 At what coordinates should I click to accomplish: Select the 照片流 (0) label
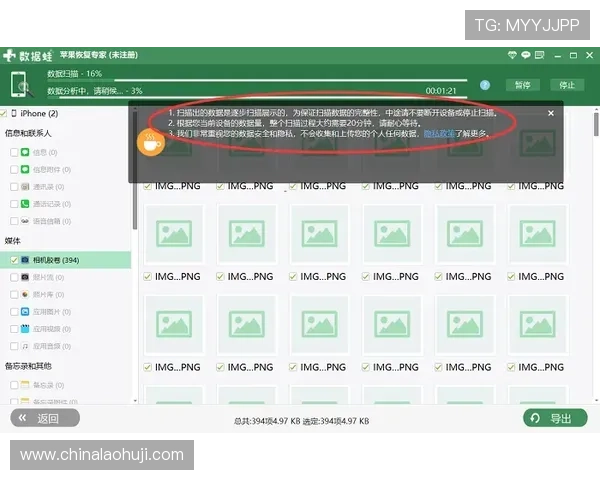(x=48, y=277)
